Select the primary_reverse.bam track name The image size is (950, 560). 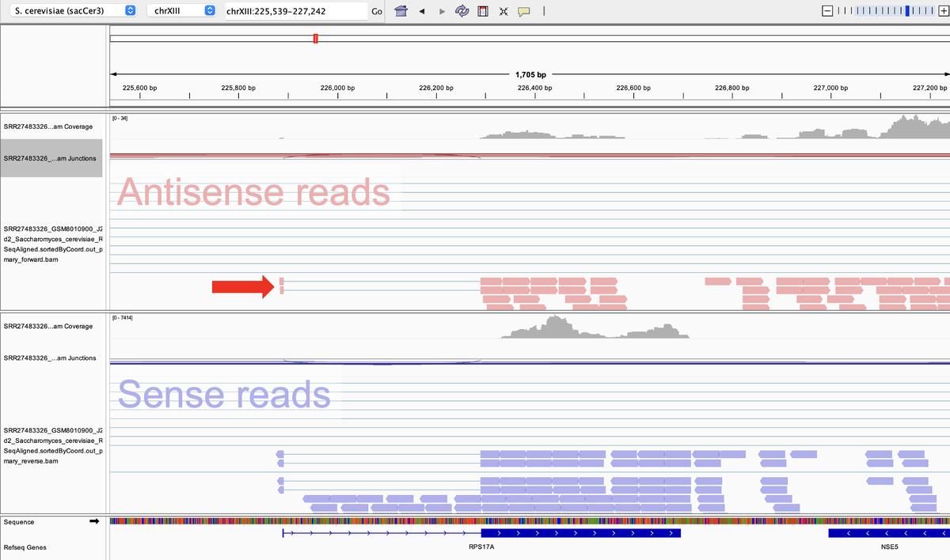(52, 445)
